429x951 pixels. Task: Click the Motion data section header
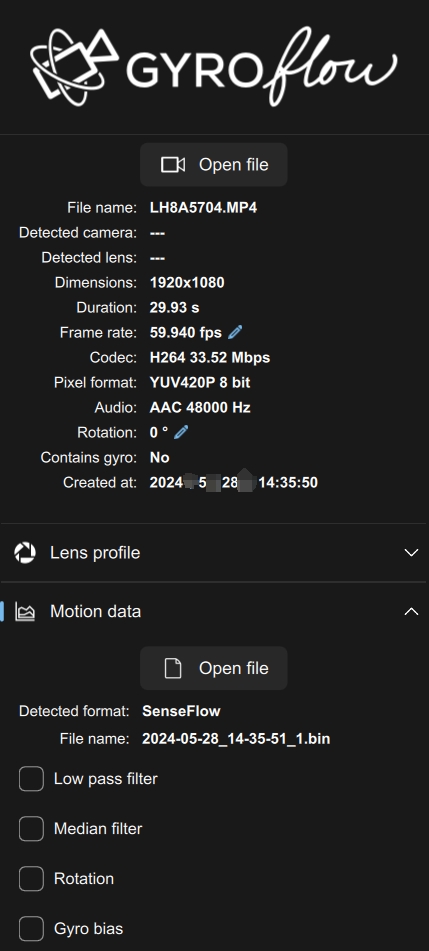(214, 611)
